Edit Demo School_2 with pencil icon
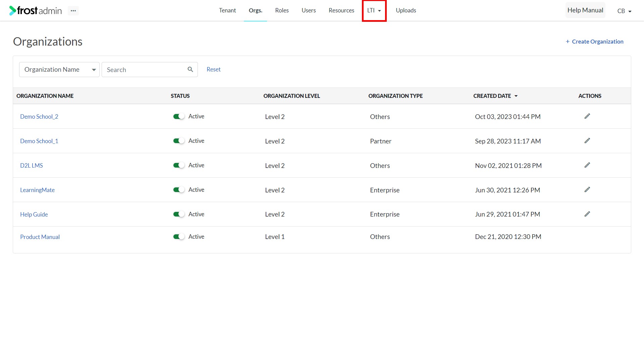644x362 pixels. click(587, 116)
